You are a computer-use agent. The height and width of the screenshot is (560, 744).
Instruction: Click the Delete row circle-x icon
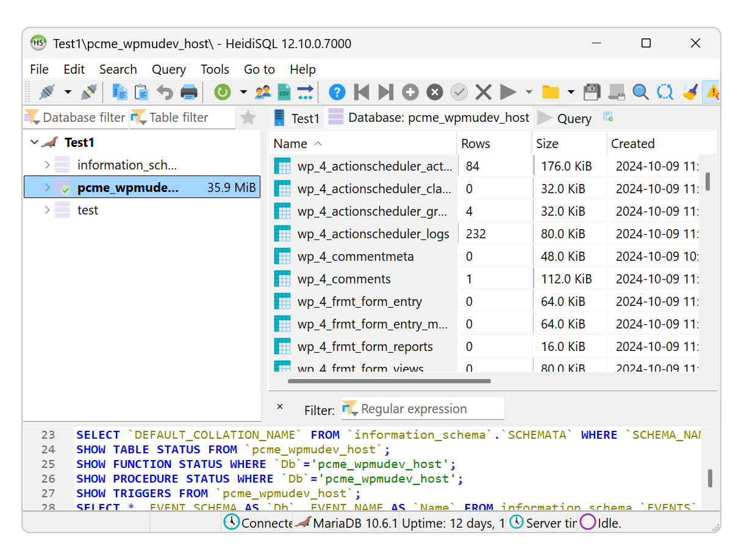(434, 93)
